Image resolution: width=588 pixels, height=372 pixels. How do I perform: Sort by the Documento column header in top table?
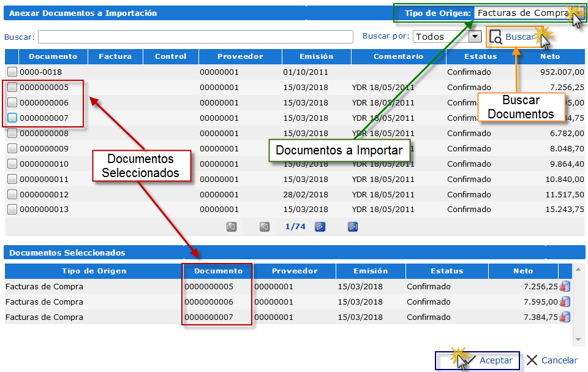(53, 56)
